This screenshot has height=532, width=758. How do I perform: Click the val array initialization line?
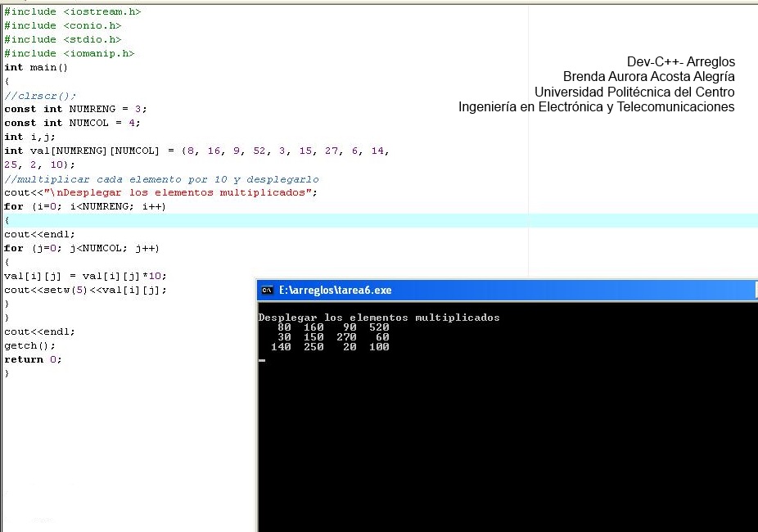[x=164, y=151]
